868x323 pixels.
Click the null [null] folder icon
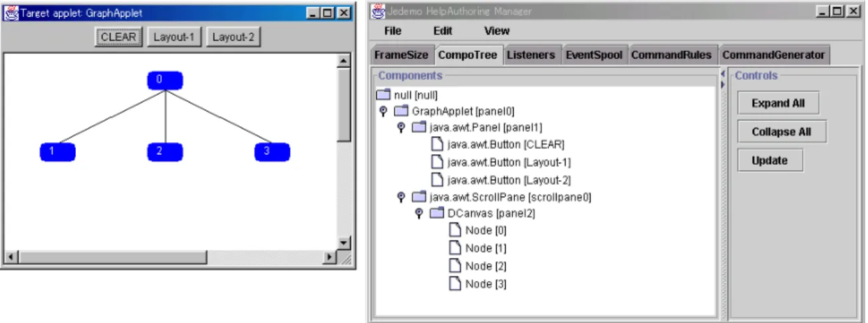[x=383, y=94]
